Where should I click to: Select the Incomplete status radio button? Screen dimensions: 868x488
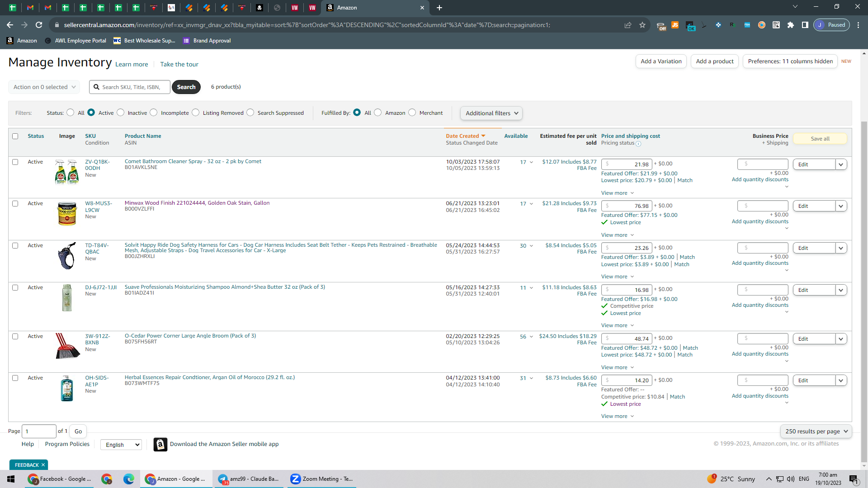pos(154,113)
